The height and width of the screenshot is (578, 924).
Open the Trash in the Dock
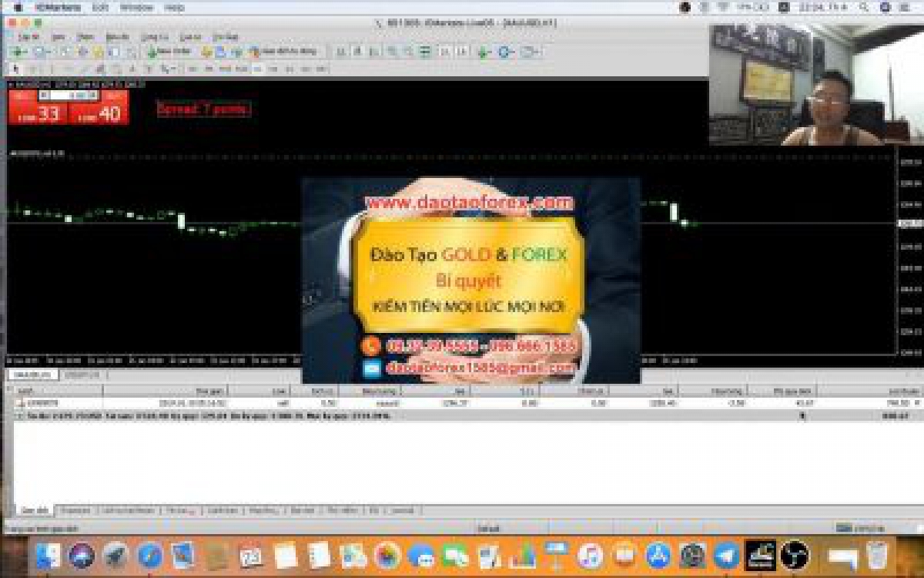(x=876, y=555)
